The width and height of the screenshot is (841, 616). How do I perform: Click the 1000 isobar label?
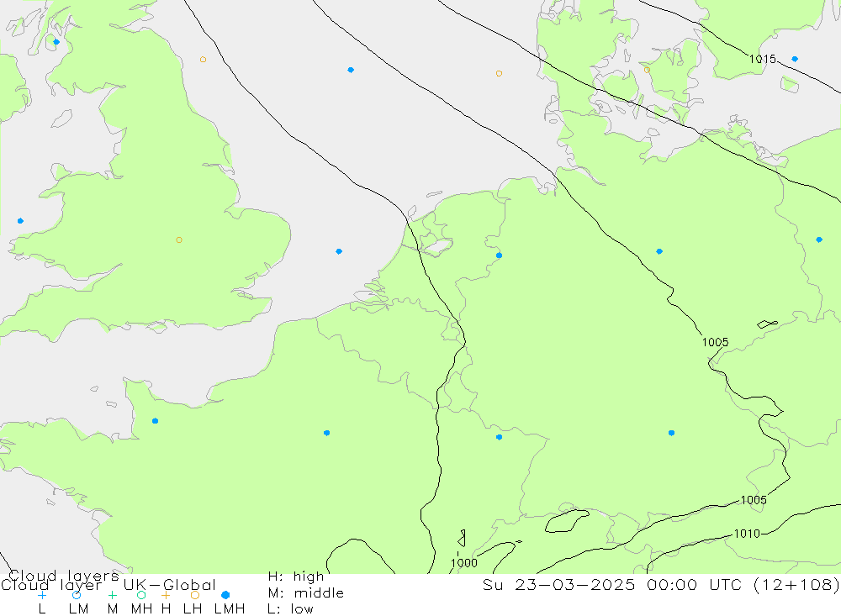coord(464,563)
